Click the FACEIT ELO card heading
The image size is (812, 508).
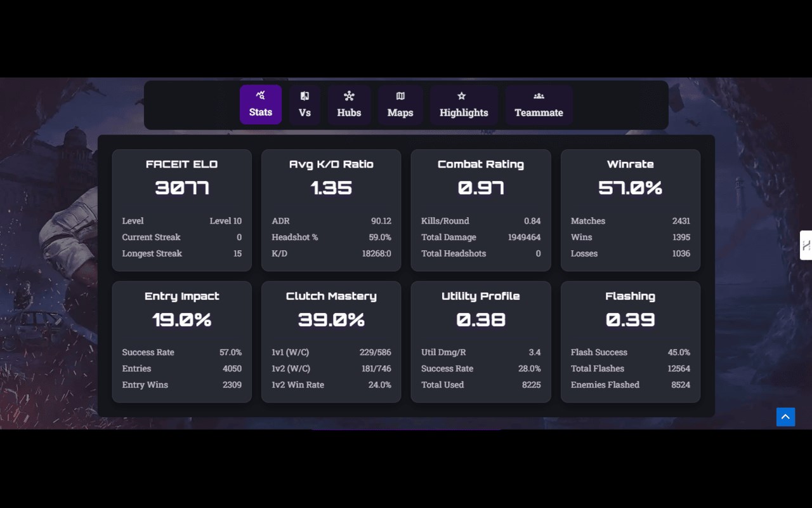[x=181, y=164]
